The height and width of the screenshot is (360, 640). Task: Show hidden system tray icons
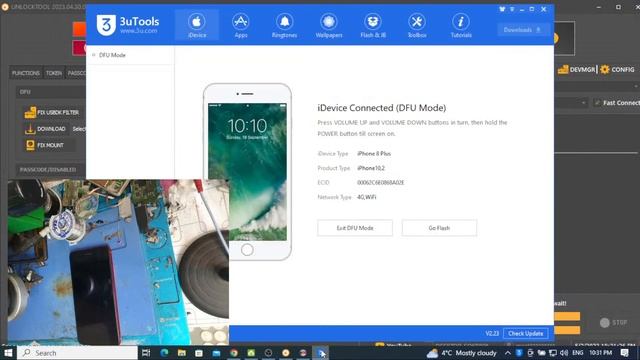point(508,353)
